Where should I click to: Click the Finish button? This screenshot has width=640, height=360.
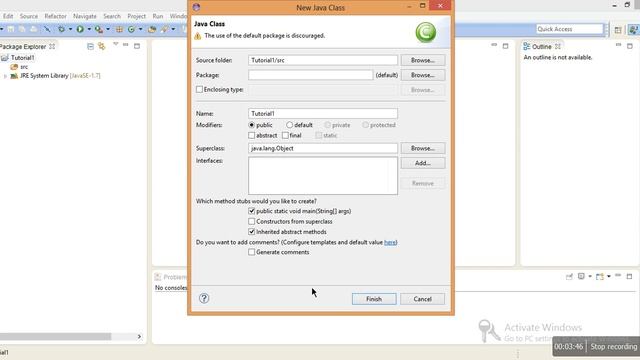pyautogui.click(x=374, y=299)
